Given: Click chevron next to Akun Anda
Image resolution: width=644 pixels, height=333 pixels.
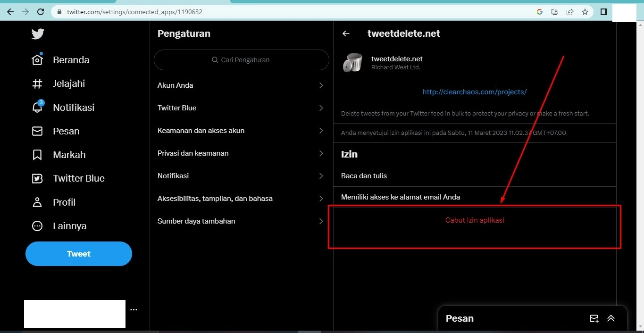Looking at the screenshot, I should click(321, 85).
